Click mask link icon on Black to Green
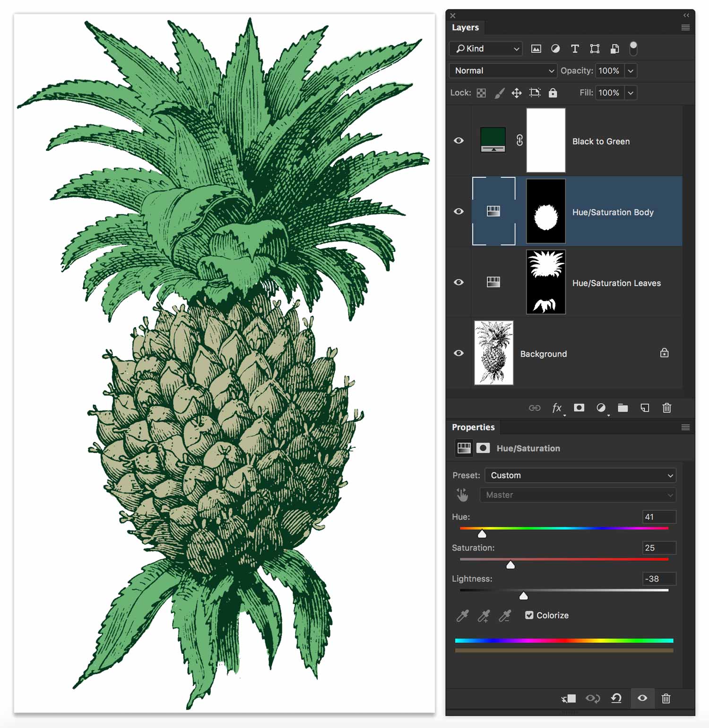This screenshot has height=728, width=709. [519, 140]
